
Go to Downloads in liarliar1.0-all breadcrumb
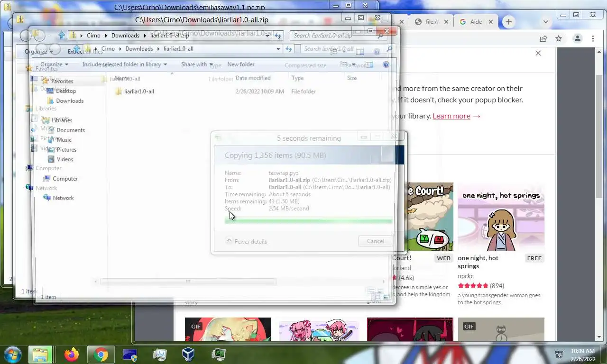pos(139,49)
